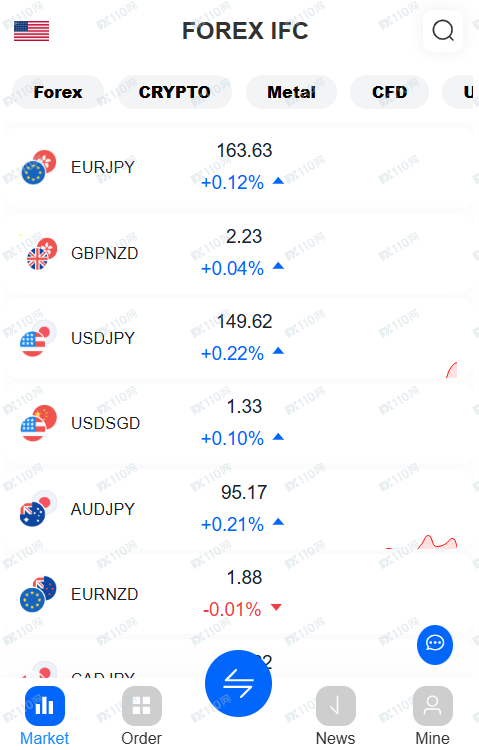Open the search magnifier icon

click(x=443, y=31)
